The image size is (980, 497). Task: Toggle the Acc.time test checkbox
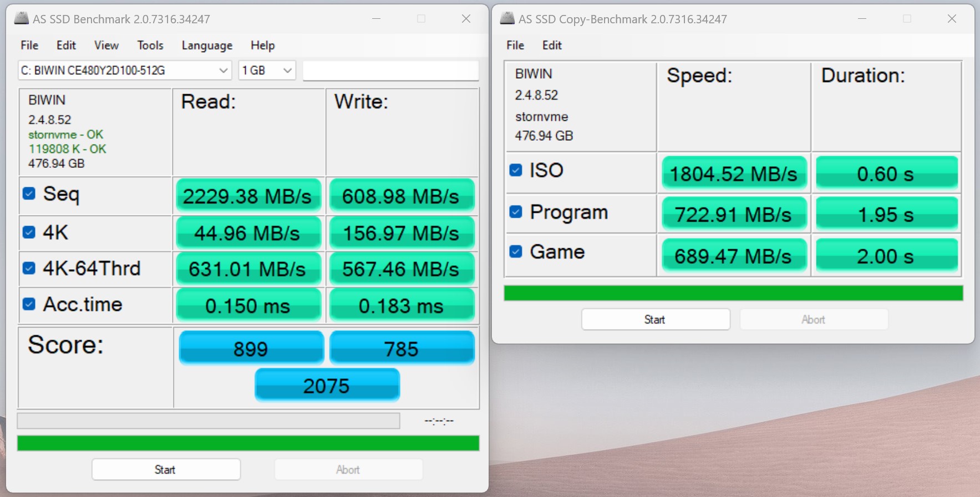click(29, 304)
